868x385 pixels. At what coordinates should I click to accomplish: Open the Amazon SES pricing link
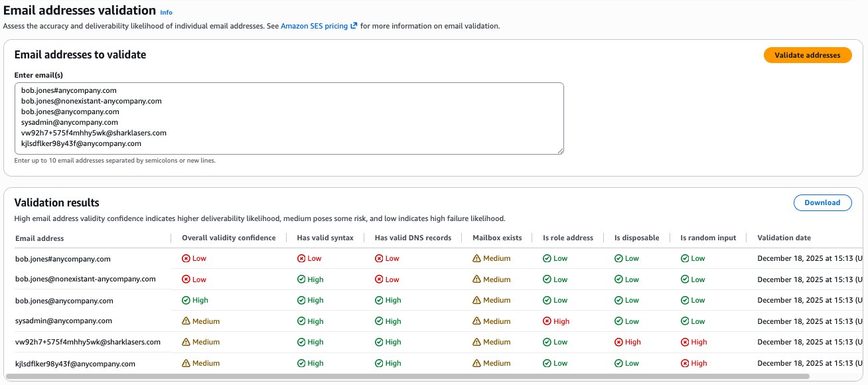[315, 26]
